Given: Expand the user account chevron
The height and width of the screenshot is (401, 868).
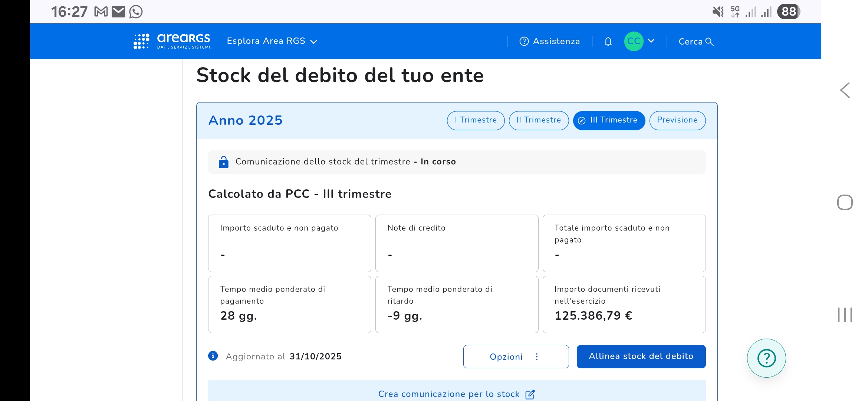Looking at the screenshot, I should click(651, 41).
